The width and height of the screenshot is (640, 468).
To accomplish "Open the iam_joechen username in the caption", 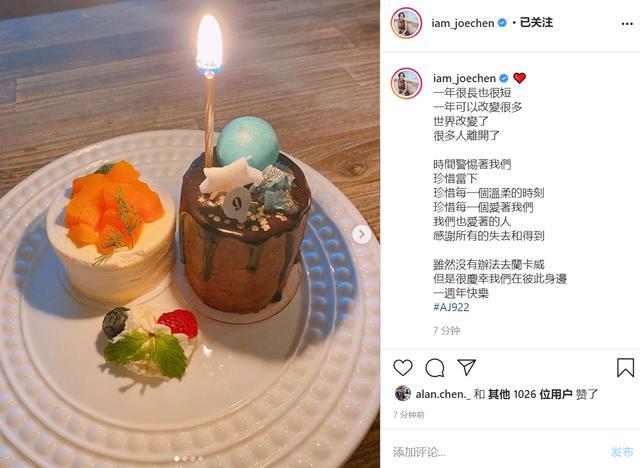I will click(x=464, y=78).
